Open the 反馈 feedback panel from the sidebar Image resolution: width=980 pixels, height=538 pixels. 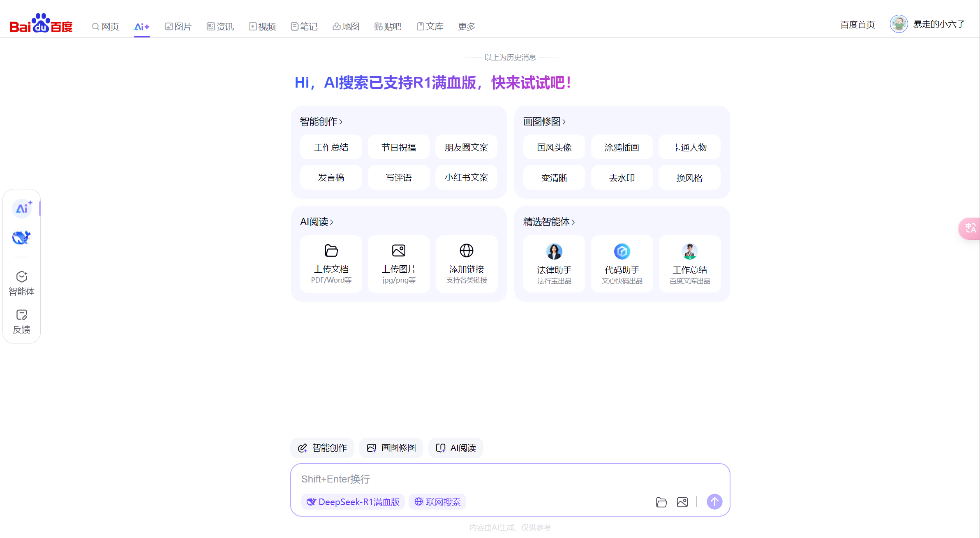pyautogui.click(x=21, y=321)
